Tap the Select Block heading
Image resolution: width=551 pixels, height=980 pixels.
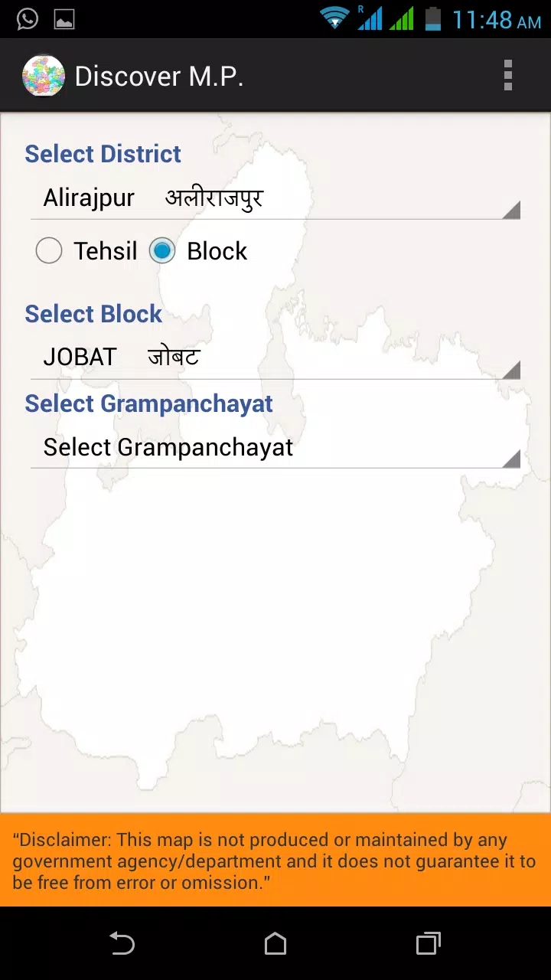(x=93, y=314)
